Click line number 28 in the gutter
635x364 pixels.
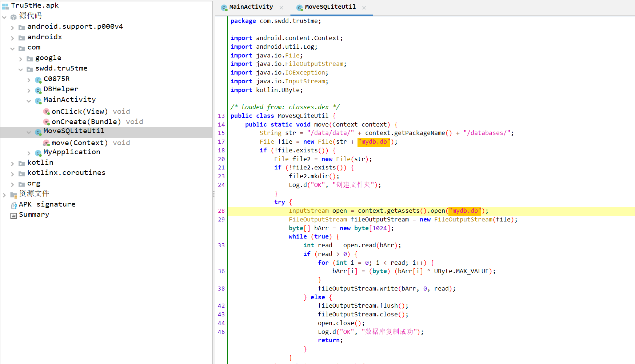pos(221,211)
